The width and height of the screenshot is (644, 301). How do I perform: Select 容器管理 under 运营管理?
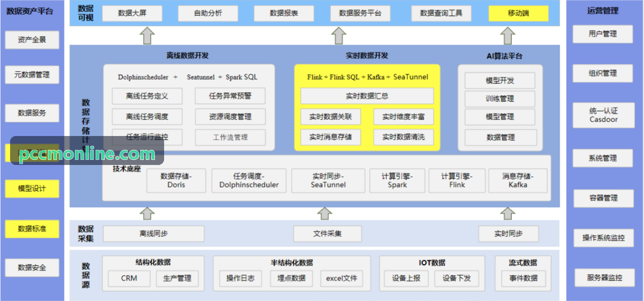[604, 199]
